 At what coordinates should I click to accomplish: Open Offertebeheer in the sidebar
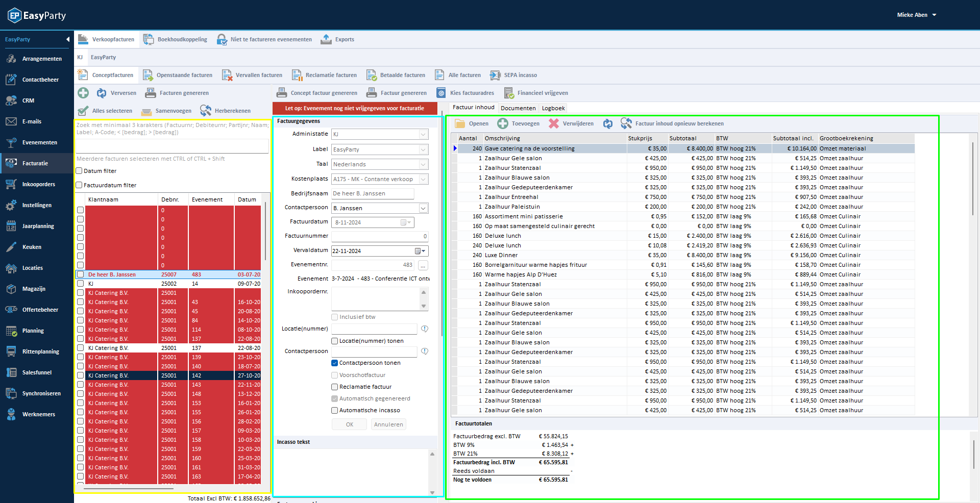click(x=36, y=310)
